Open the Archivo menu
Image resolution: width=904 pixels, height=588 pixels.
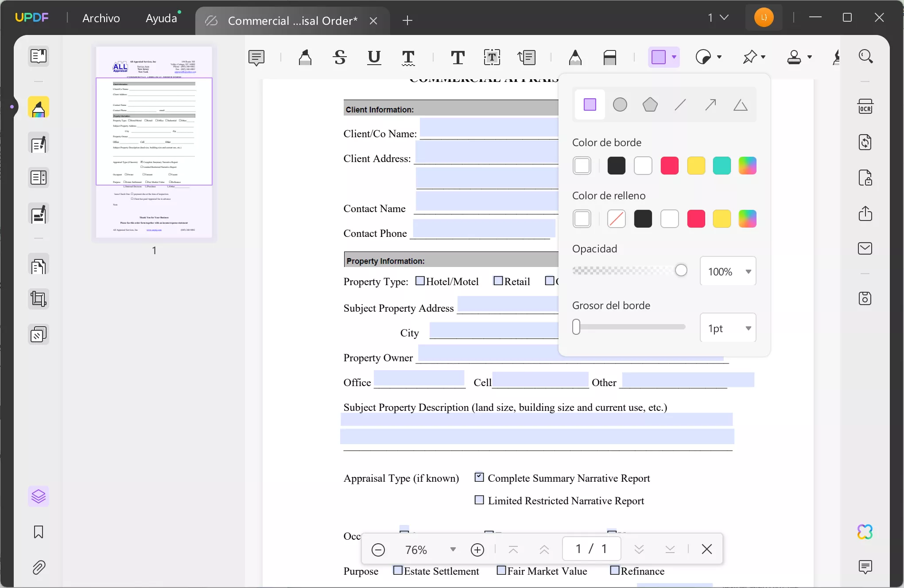pyautogui.click(x=101, y=18)
